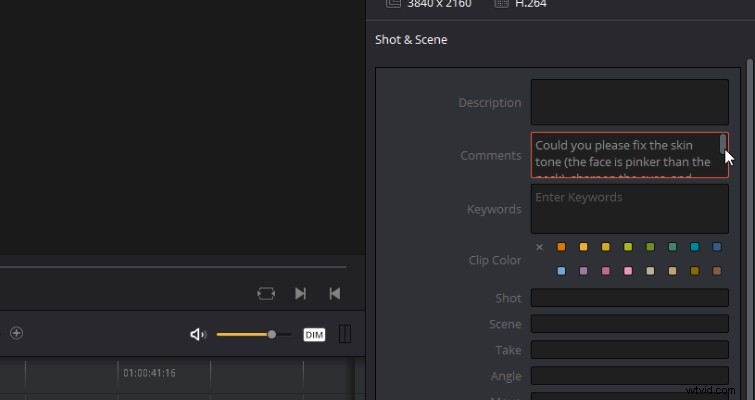Set clip color to Apricot swatch
Image resolution: width=755 pixels, height=400 pixels.
[583, 247]
